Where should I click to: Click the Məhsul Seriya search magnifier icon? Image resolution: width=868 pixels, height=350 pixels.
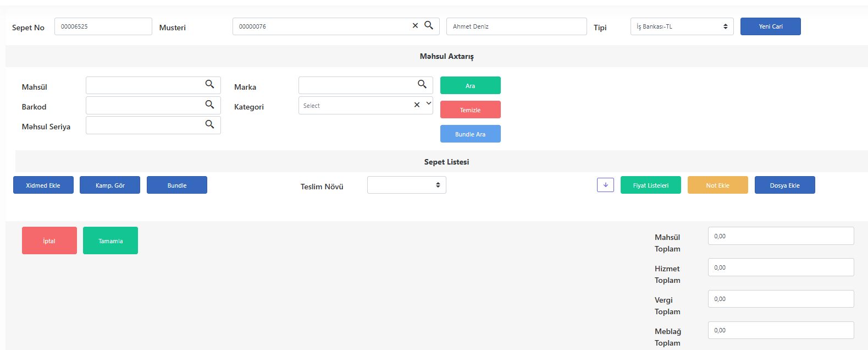click(x=209, y=124)
